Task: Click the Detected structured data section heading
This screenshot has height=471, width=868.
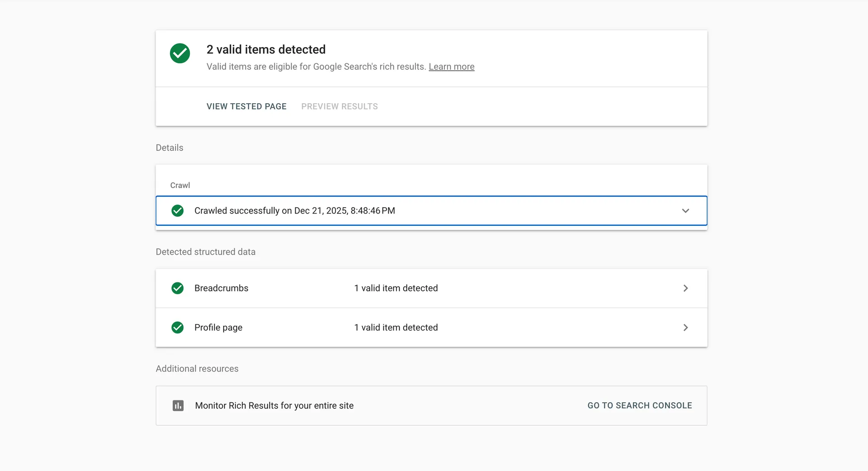Action: coord(206,252)
